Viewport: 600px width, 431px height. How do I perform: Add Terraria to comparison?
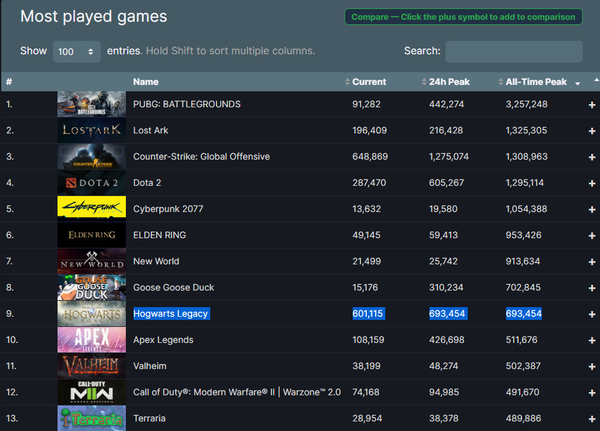pyautogui.click(x=592, y=419)
